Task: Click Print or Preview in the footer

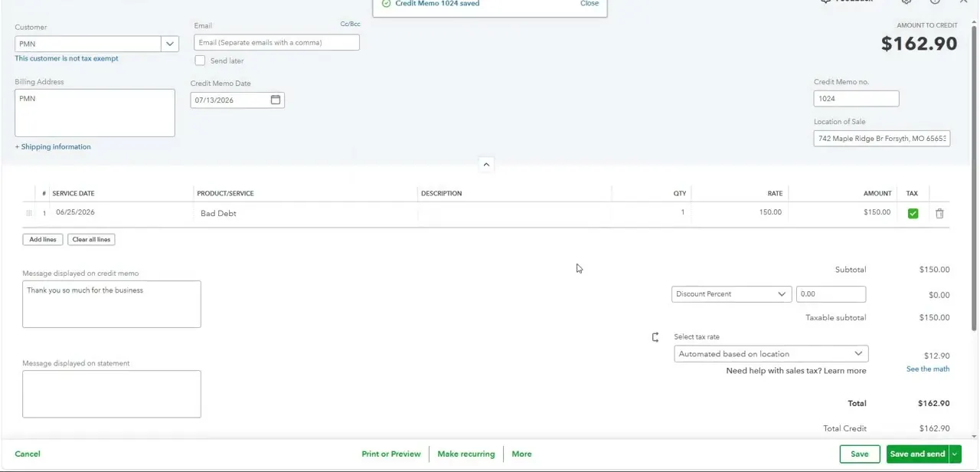Action: click(391, 454)
